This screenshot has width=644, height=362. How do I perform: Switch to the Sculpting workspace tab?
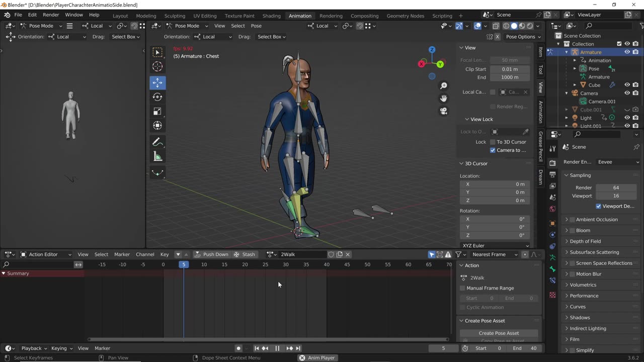click(175, 16)
